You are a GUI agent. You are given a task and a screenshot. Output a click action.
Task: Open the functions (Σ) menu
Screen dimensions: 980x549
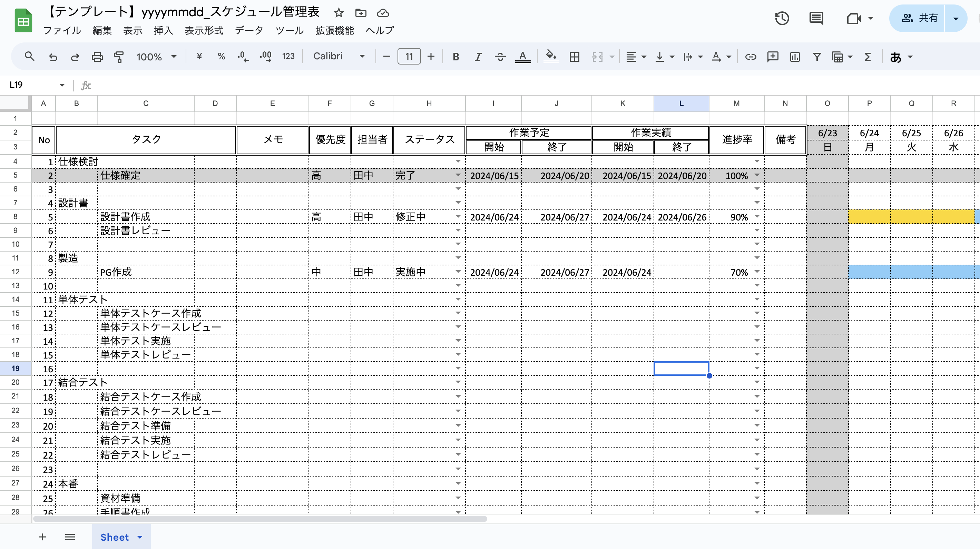click(x=868, y=56)
